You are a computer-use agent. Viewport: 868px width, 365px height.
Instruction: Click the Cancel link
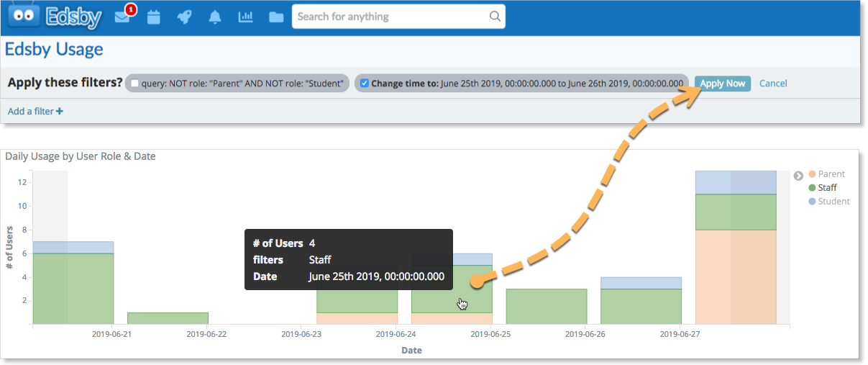tap(773, 84)
